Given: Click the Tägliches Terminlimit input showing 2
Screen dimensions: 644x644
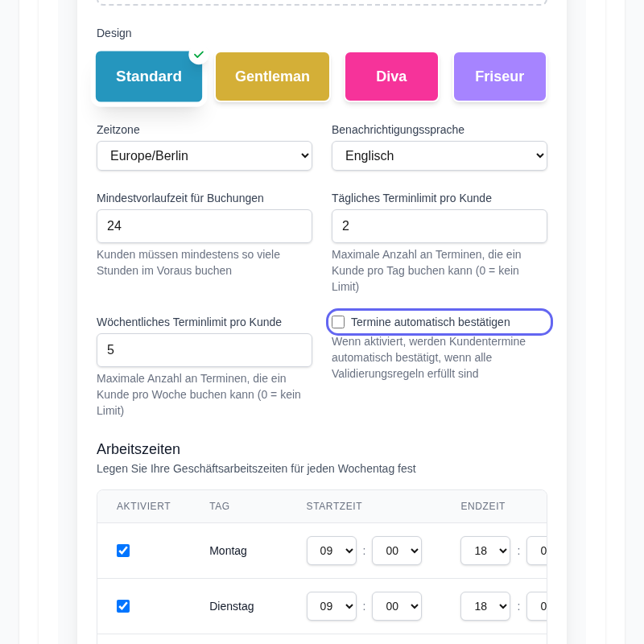Looking at the screenshot, I should pos(439,226).
